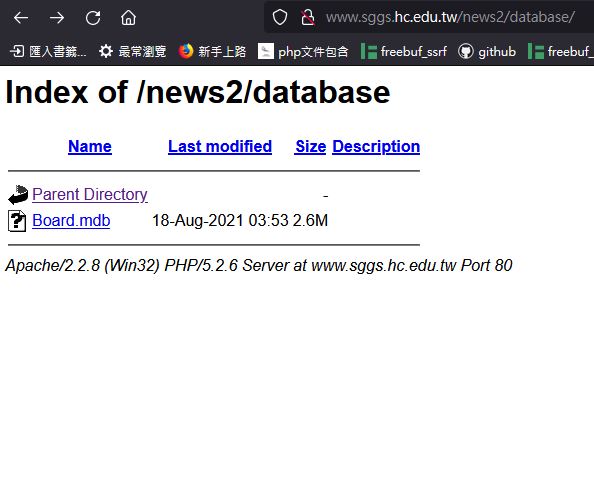Click the Apache/2.2.8 server signature text
This screenshot has height=482, width=594.
click(259, 266)
